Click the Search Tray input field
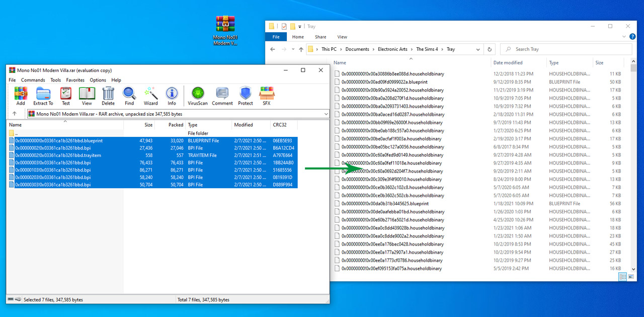644x317 pixels. [566, 49]
